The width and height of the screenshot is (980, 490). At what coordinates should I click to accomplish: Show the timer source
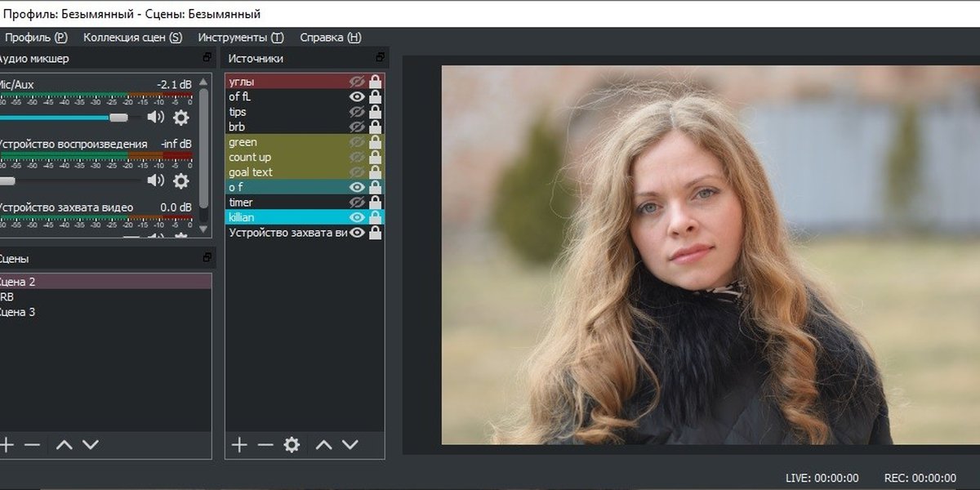tap(357, 203)
